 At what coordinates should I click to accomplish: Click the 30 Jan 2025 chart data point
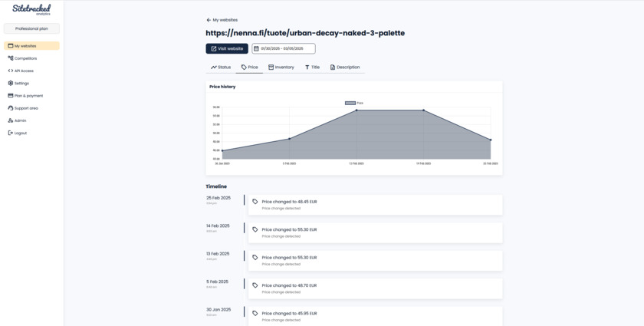coord(222,150)
